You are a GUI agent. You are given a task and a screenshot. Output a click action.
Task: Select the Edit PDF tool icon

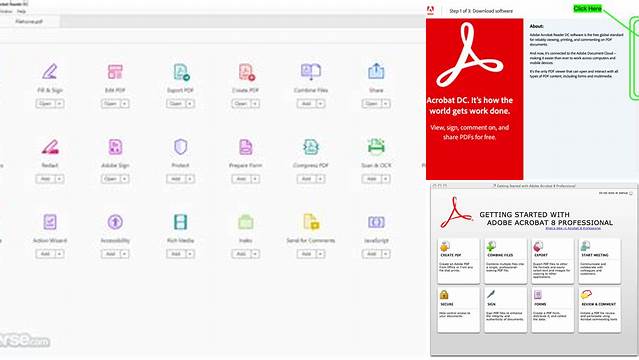click(x=115, y=72)
